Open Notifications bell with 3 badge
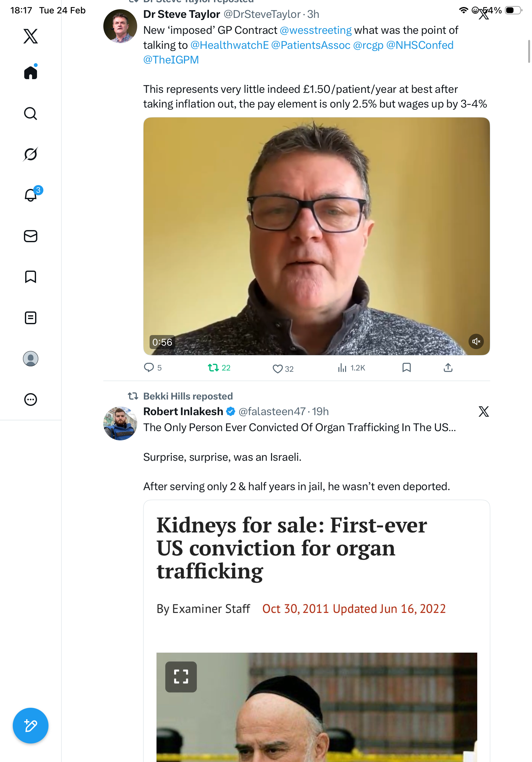This screenshot has height=762, width=532. (31, 195)
